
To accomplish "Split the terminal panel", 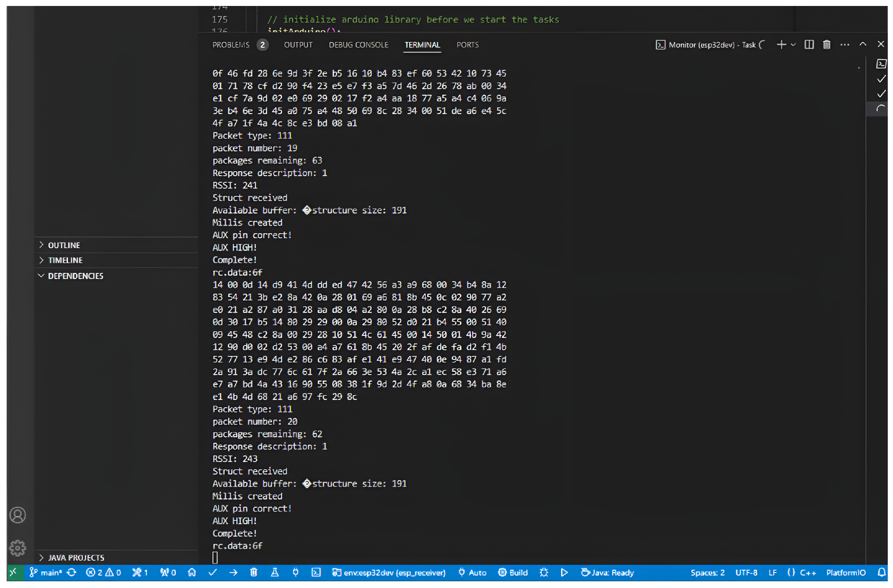I will coord(809,45).
